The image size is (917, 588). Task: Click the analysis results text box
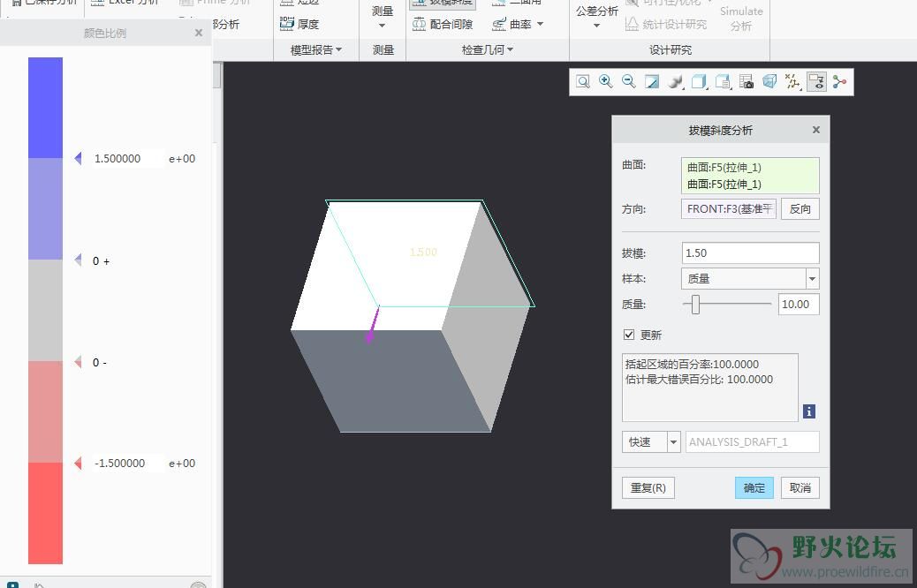pyautogui.click(x=710, y=387)
